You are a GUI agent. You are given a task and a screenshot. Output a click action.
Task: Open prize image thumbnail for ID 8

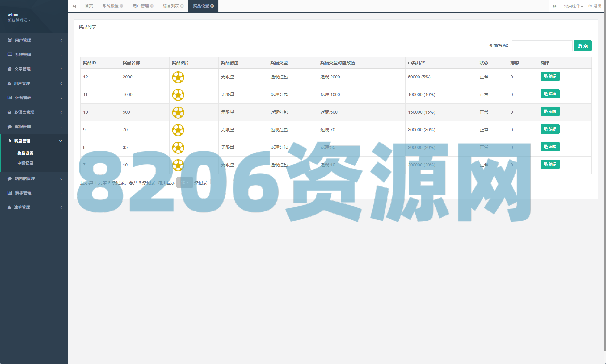(x=178, y=148)
